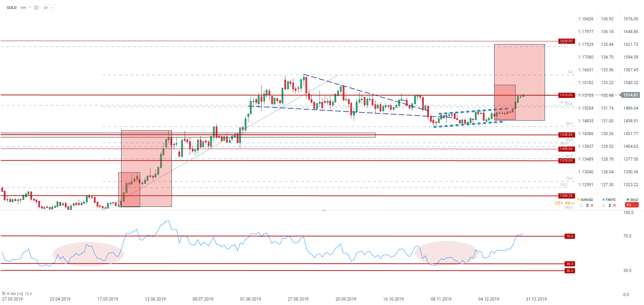644x305 pixels.
Task: Click the GOLD symbol name in header
Action: 12,8
